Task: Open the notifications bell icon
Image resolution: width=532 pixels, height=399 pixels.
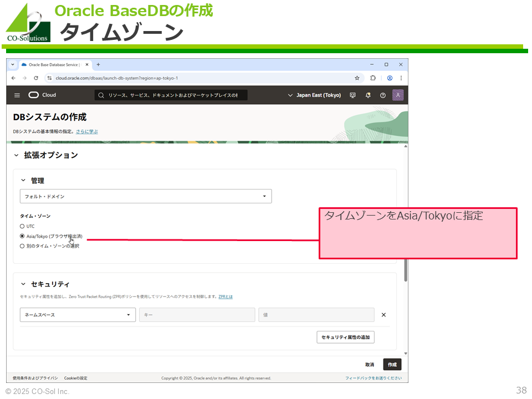Action: [368, 95]
